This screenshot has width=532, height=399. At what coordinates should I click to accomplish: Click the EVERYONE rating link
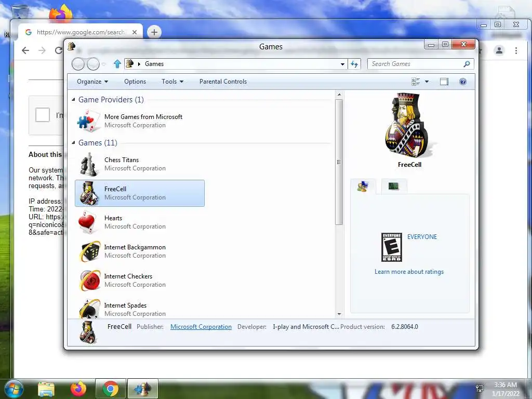(x=422, y=237)
